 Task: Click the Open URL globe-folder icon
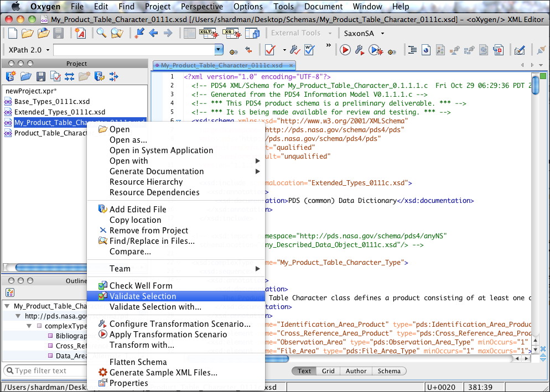(44, 33)
